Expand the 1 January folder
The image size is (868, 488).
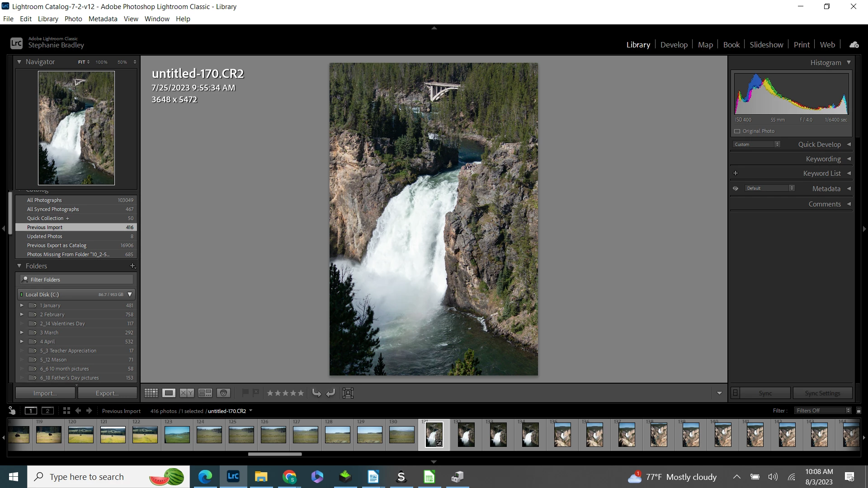click(22, 305)
